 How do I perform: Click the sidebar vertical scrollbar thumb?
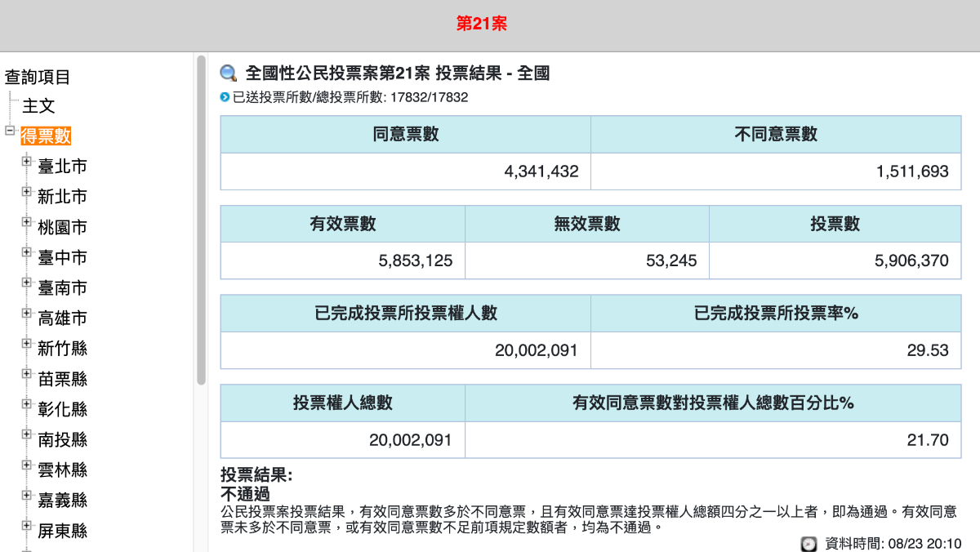201,220
